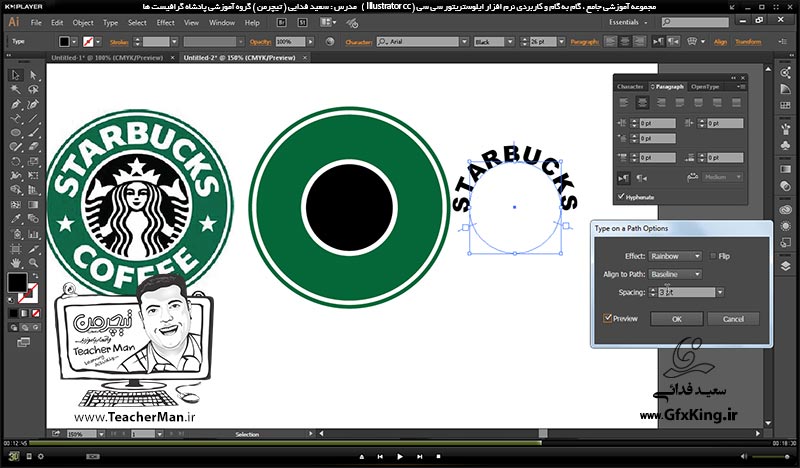Open the Window menu
The width and height of the screenshot is (800, 468).
pos(222,23)
